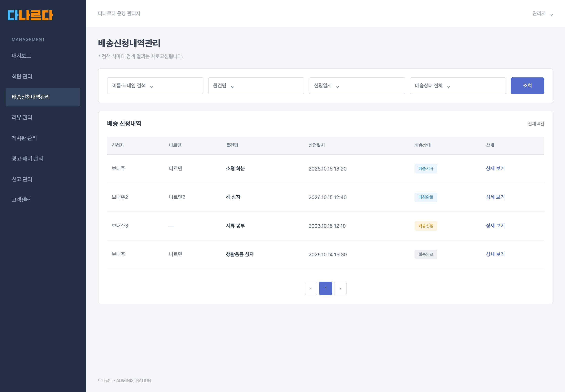Viewport: 565px width, 392px height.
Task: Open 고객센터 in the sidebar
Action: coord(43,200)
